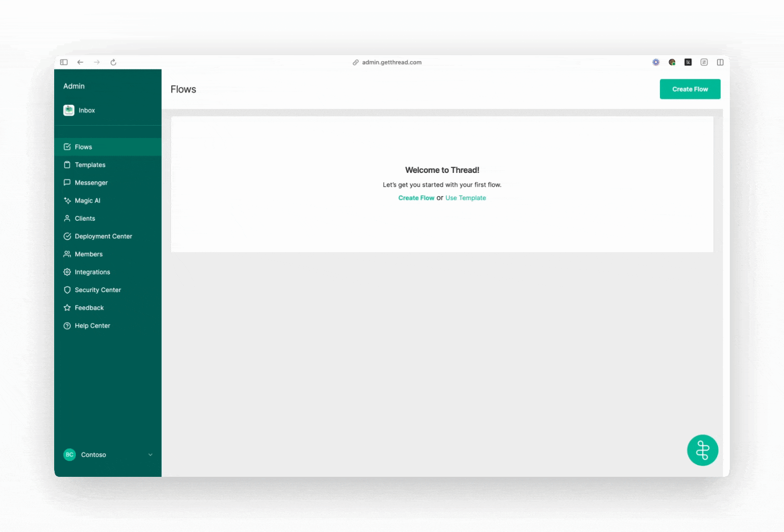The width and height of the screenshot is (784, 532).
Task: Click the Welcome to Thread! heading
Action: [442, 170]
